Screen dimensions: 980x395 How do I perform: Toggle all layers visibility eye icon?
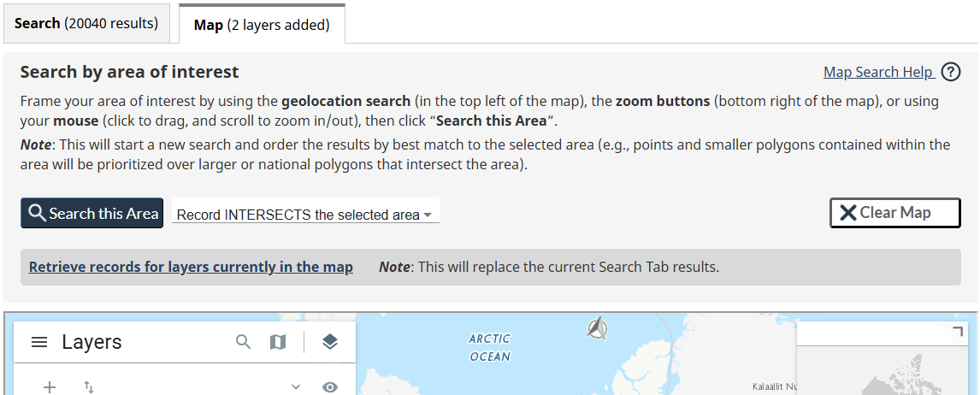[x=330, y=387]
